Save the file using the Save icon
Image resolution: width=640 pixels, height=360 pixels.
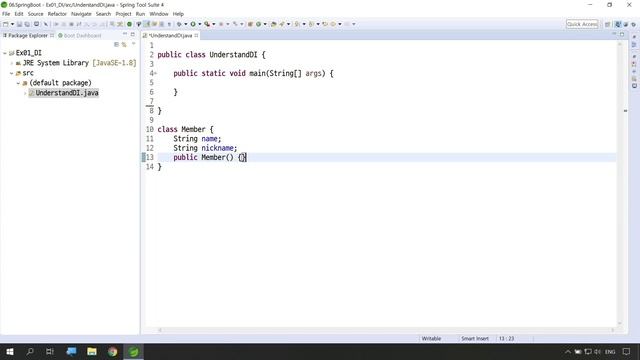tap(19, 24)
